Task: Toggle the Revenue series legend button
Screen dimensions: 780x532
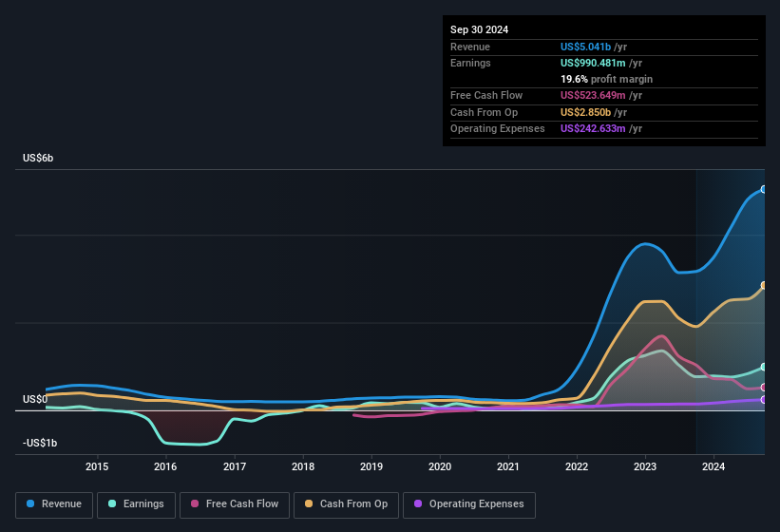Action: point(54,504)
